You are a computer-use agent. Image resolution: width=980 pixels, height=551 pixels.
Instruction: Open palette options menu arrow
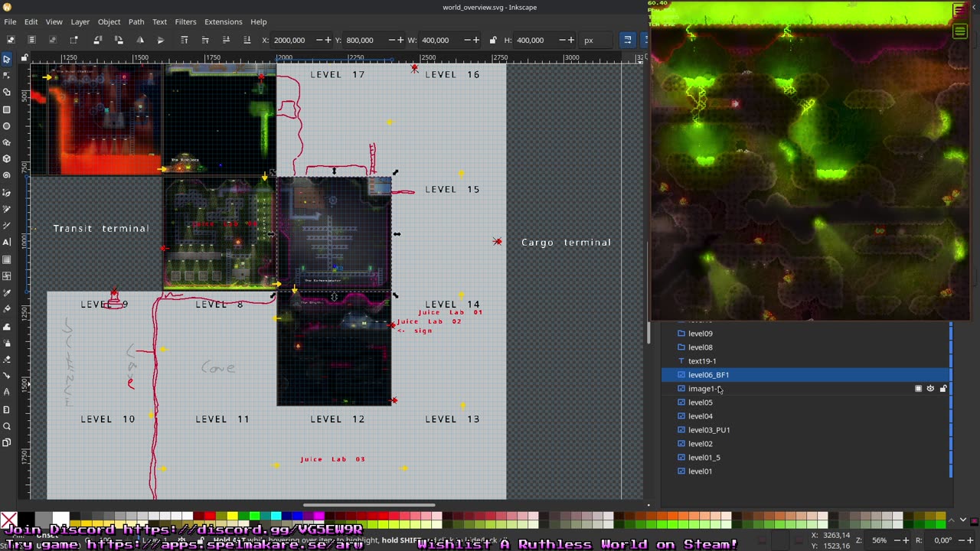[x=963, y=520]
